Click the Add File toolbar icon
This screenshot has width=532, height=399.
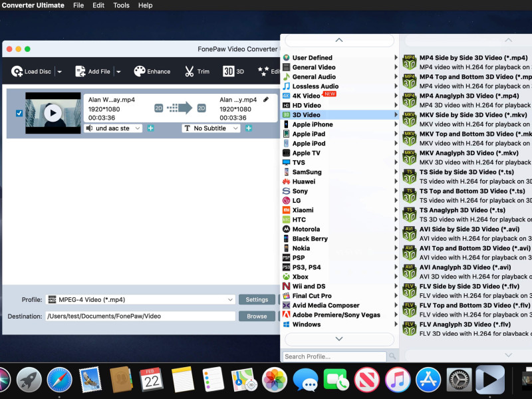pyautogui.click(x=80, y=71)
